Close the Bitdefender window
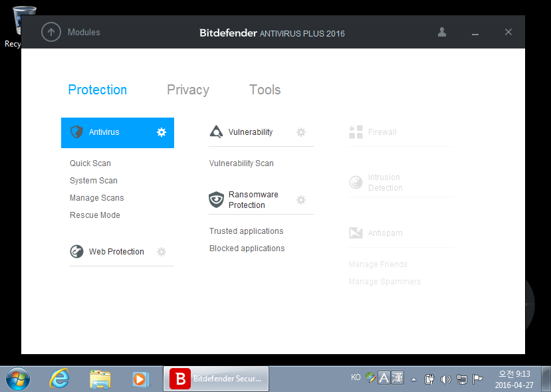The width and height of the screenshot is (551, 392). coord(508,32)
